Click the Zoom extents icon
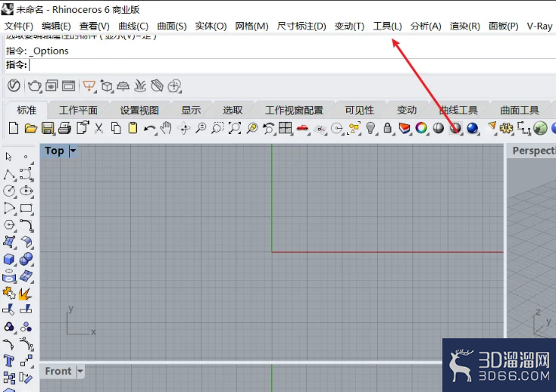Image resolution: width=556 pixels, height=392 pixels. [234, 128]
